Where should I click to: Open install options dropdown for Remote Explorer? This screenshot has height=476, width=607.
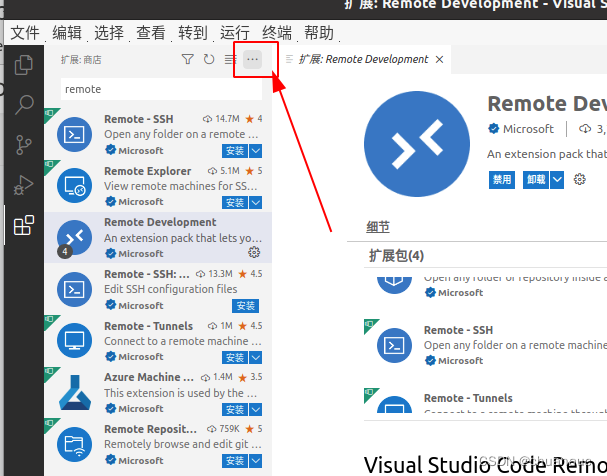(255, 202)
